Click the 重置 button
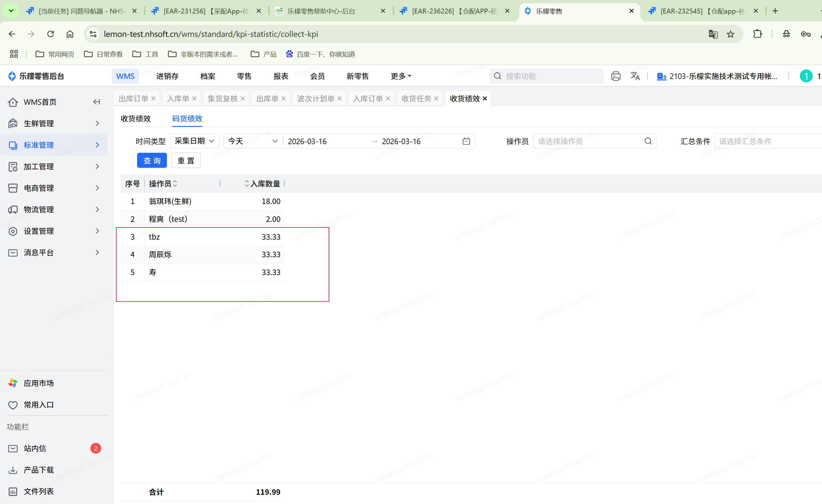The image size is (822, 504). [186, 160]
